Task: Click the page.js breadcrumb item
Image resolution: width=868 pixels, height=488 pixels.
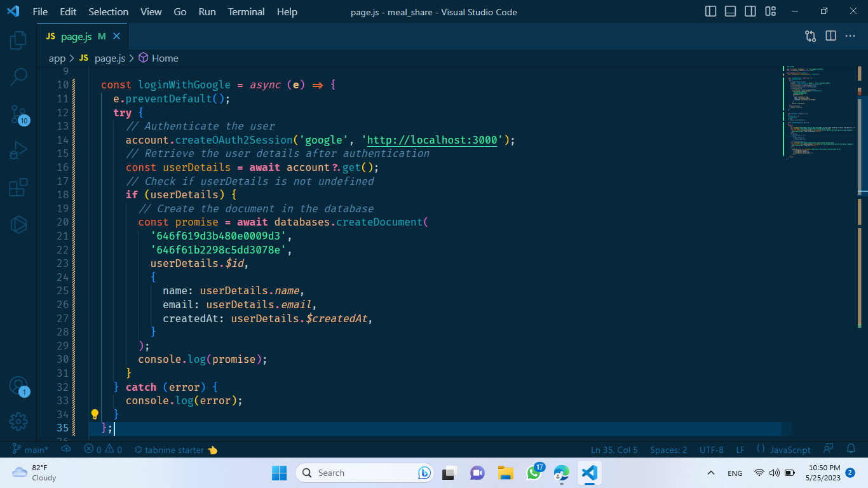Action: (102, 58)
